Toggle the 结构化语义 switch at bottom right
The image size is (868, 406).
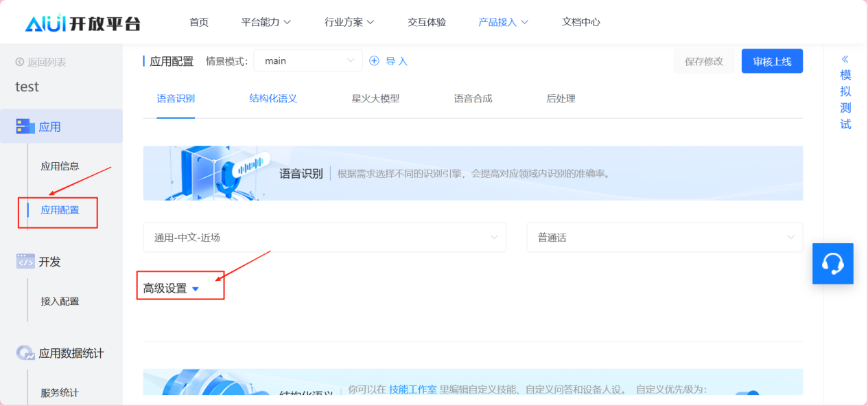coord(748,394)
